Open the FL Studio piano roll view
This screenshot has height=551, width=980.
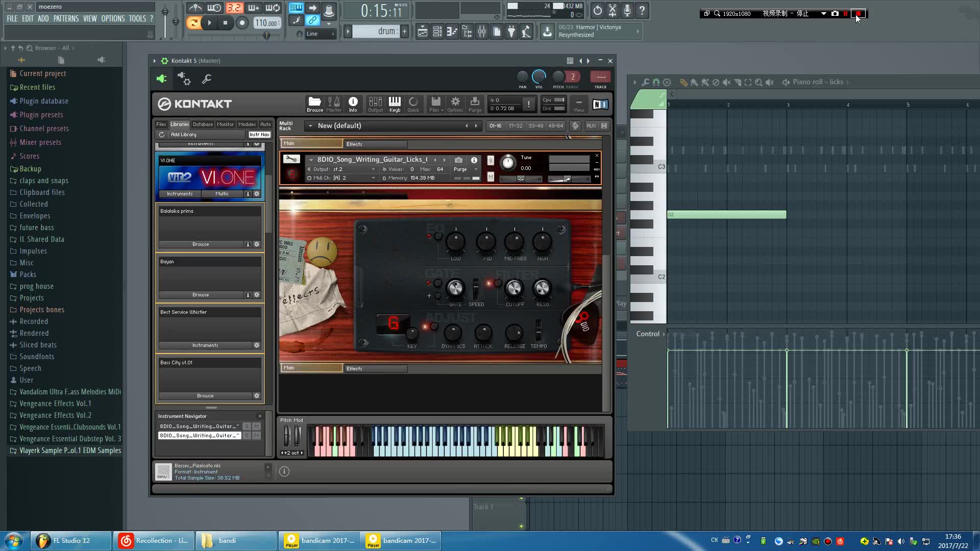pos(452,32)
